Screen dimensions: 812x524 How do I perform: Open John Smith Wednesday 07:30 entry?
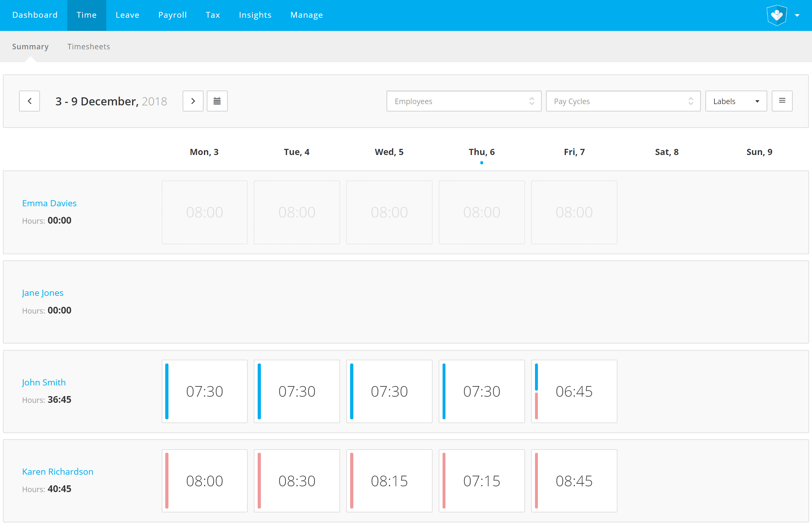tap(389, 391)
